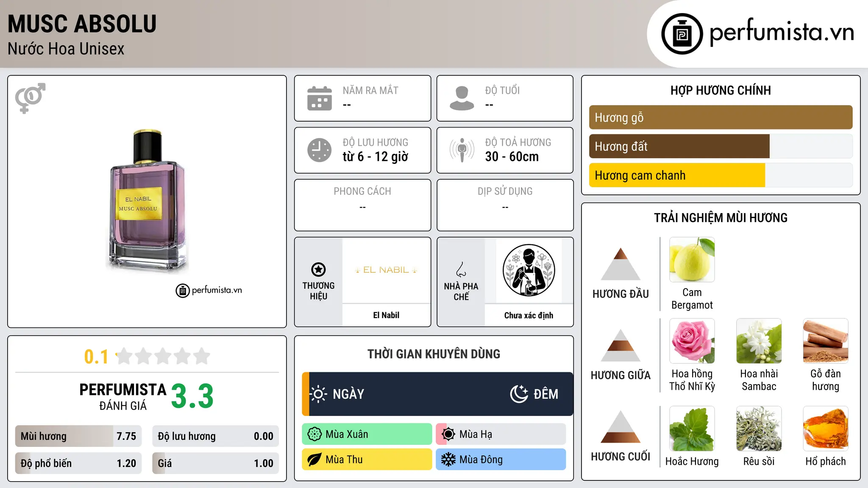Click the Ngày / Đêm usage bar
The image size is (868, 488).
pyautogui.click(x=437, y=394)
